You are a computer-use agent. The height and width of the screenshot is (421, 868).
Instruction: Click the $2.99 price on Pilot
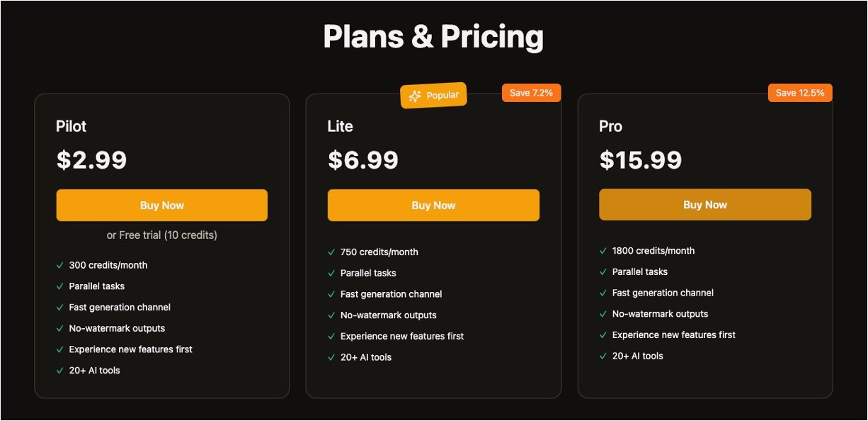pos(91,160)
